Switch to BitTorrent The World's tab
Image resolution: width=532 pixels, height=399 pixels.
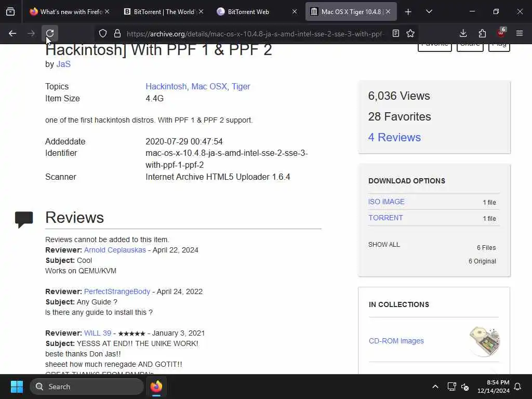tap(164, 11)
